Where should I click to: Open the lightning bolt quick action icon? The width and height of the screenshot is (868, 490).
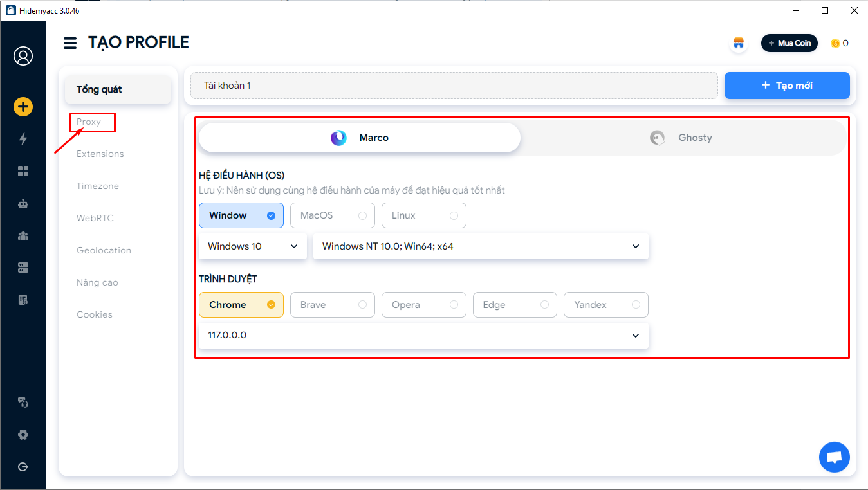[23, 139]
